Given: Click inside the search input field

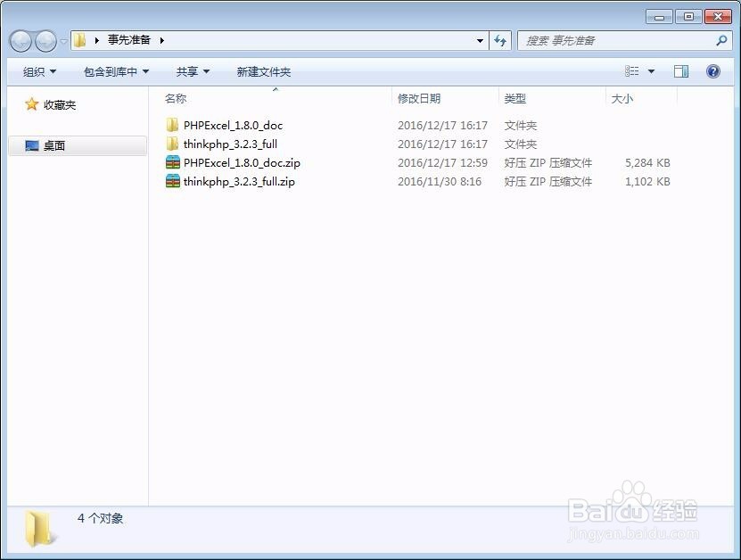Looking at the screenshot, I should coord(606,40).
